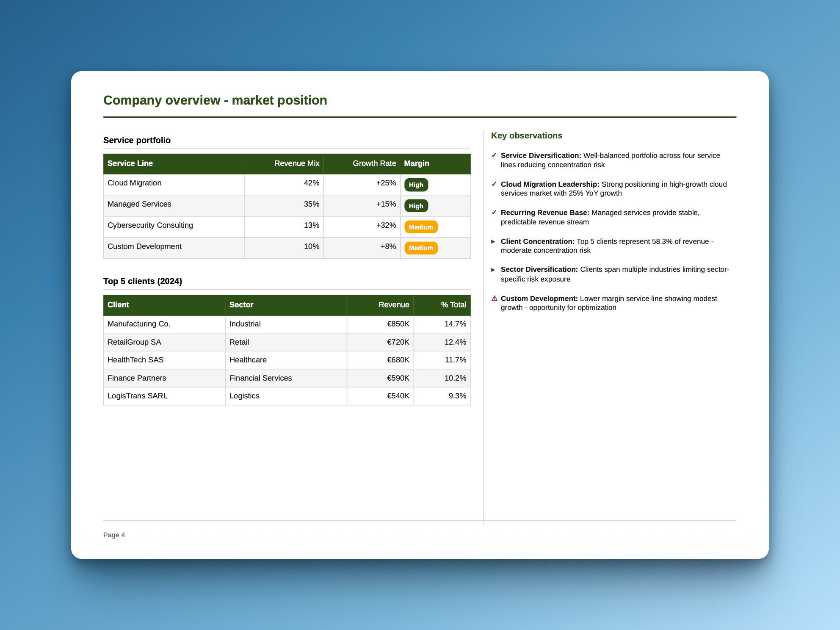Screen dimensions: 840x630
Task: Select the Manufacturing Co. client cell
Action: (x=139, y=324)
